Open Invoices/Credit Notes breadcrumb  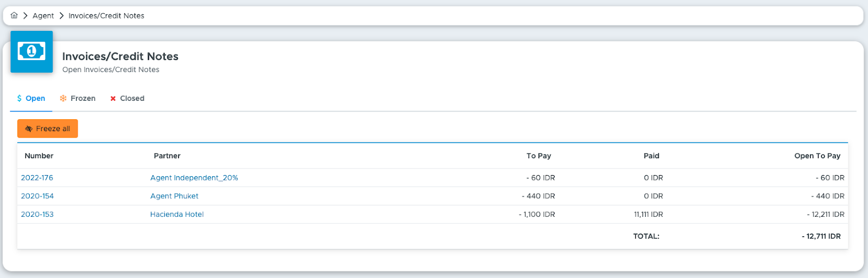pos(106,16)
